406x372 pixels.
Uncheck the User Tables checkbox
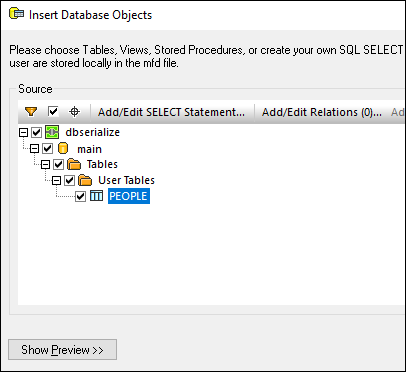pyautogui.click(x=69, y=180)
